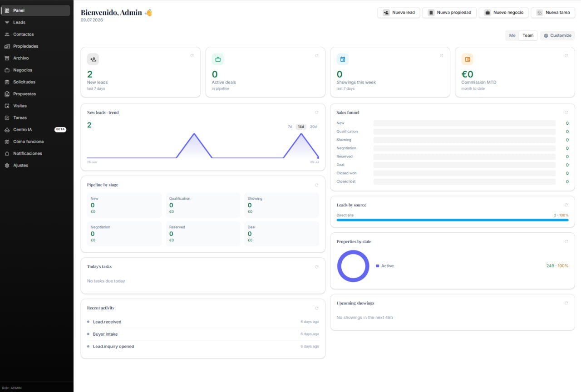The width and height of the screenshot is (581, 392).
Task: Set trend range to 14d
Action: point(301,127)
